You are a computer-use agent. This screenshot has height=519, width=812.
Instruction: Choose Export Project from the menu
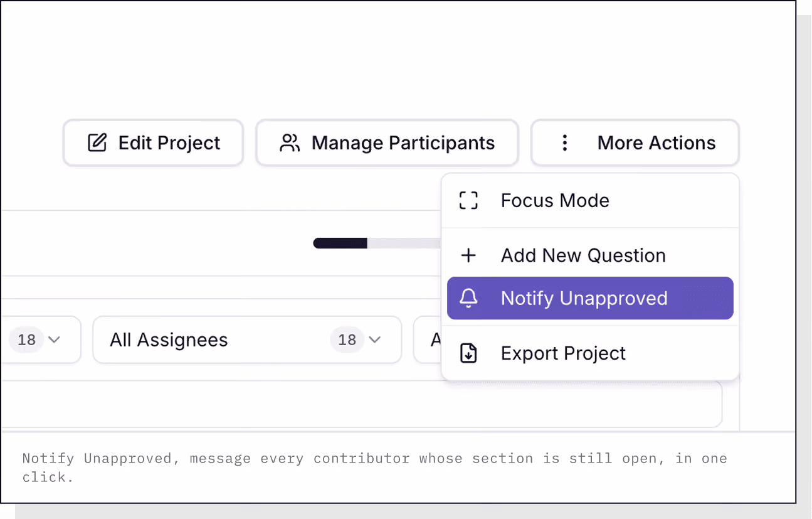590,353
